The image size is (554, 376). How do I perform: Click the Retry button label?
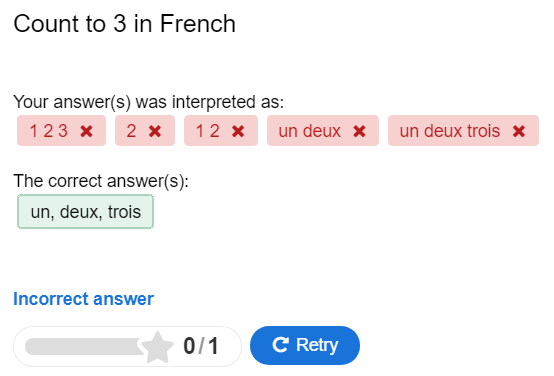(317, 345)
